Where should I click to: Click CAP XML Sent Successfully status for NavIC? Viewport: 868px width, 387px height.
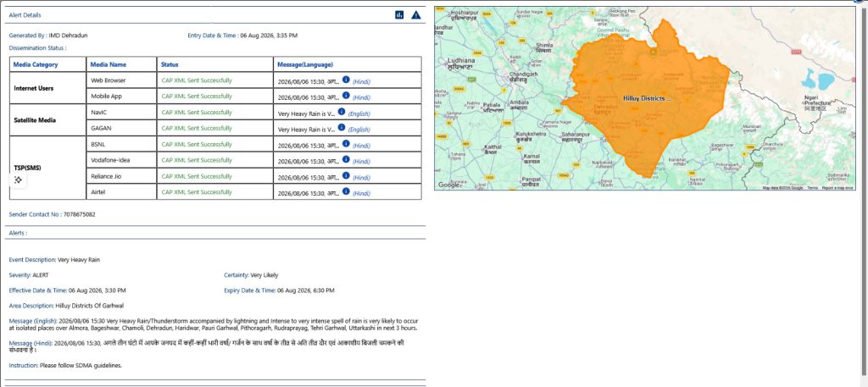197,113
